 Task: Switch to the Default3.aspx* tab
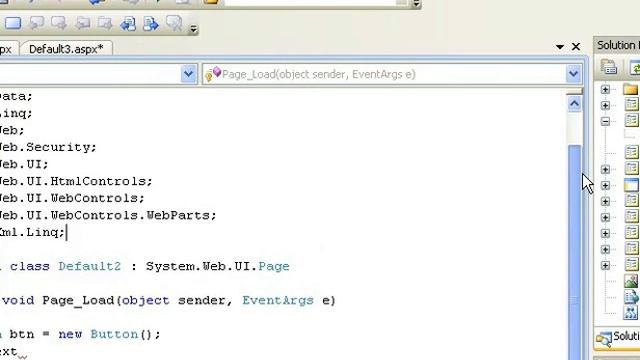point(66,49)
